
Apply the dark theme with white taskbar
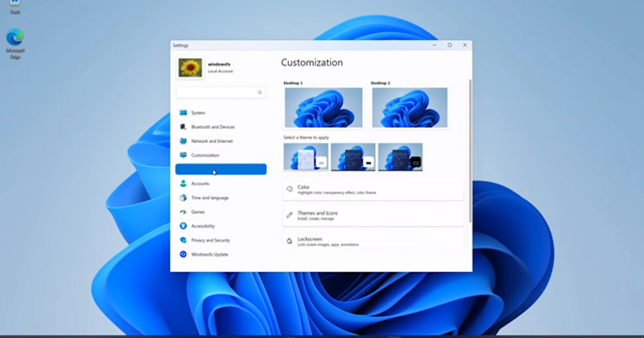point(353,157)
